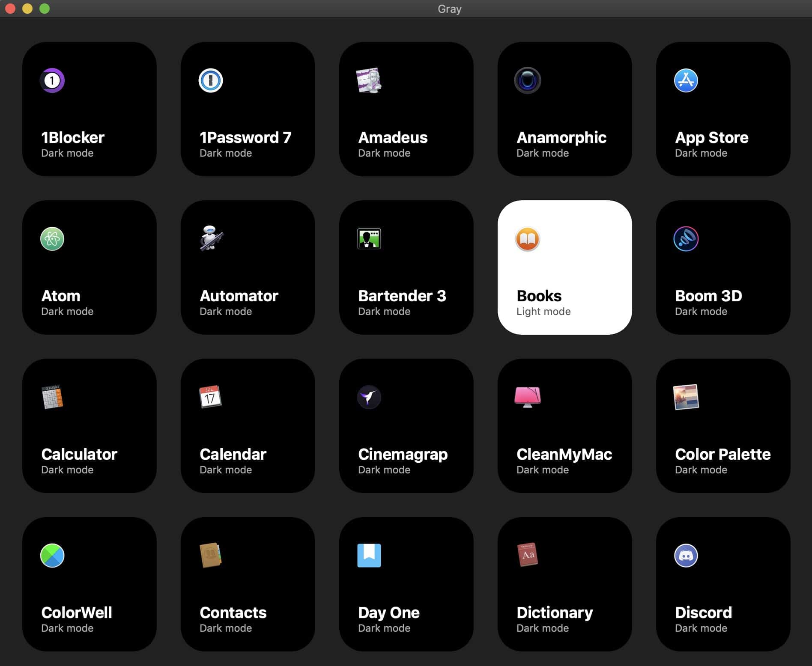Toggle Dark mode text under 1Password 7
The height and width of the screenshot is (666, 812).
(226, 153)
